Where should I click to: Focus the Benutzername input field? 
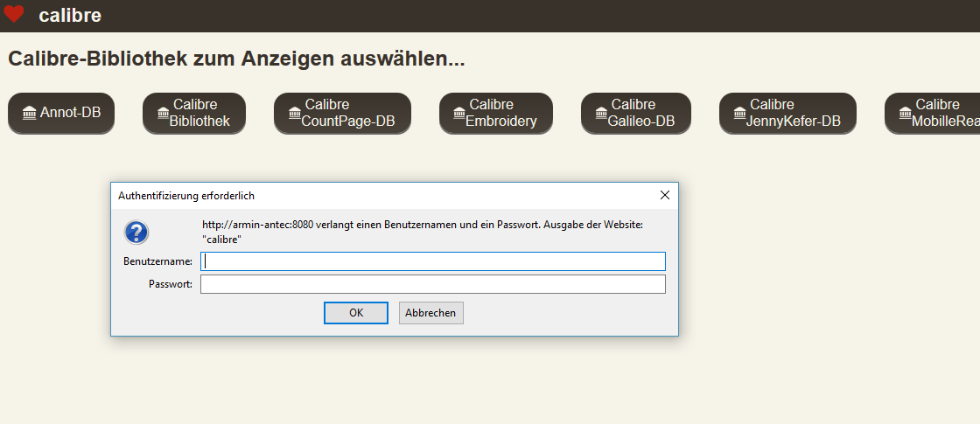click(x=432, y=261)
